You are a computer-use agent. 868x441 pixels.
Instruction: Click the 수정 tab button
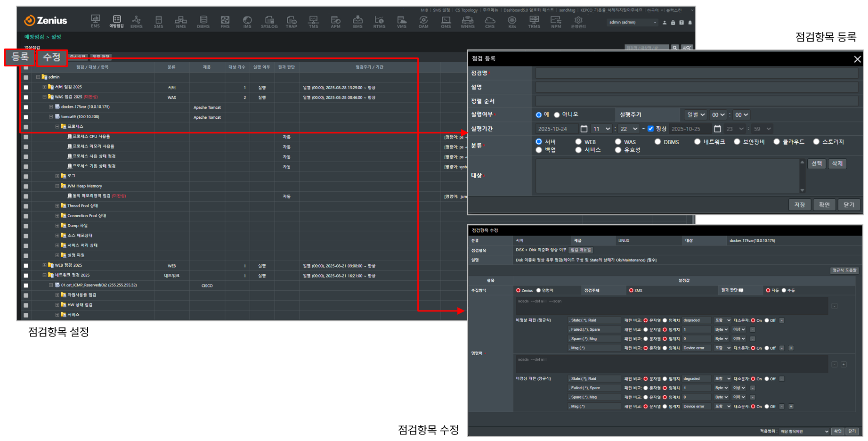click(52, 57)
